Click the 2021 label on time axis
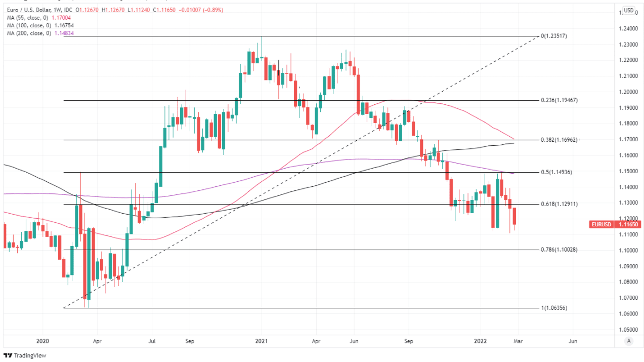The width and height of the screenshot is (644, 362). click(262, 341)
